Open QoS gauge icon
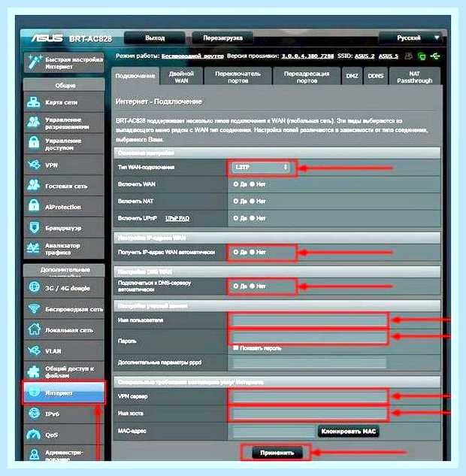This screenshot has height=476, width=466. click(x=34, y=435)
